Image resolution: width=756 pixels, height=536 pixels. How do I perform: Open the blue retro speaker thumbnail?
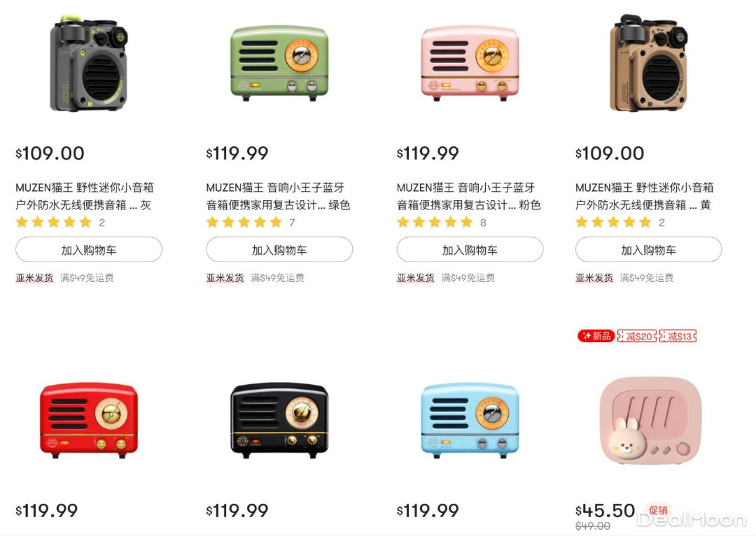[470, 420]
